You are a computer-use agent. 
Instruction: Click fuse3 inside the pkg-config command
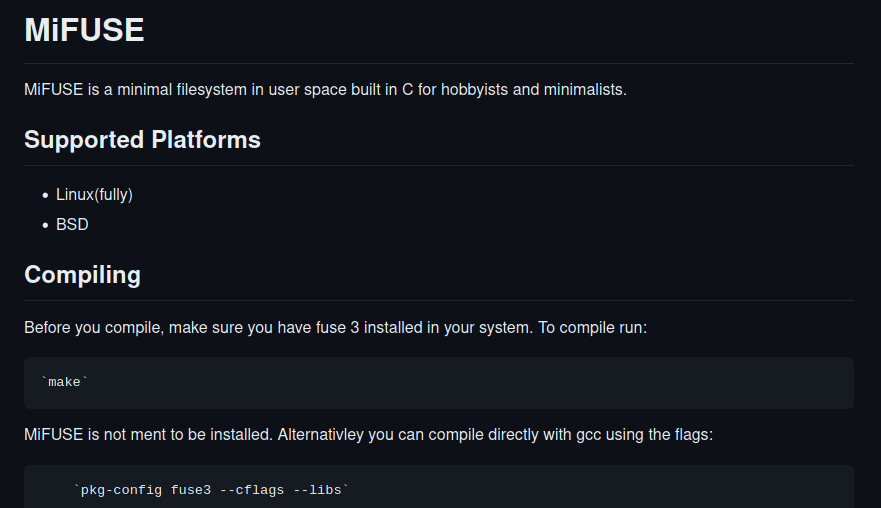click(x=190, y=490)
